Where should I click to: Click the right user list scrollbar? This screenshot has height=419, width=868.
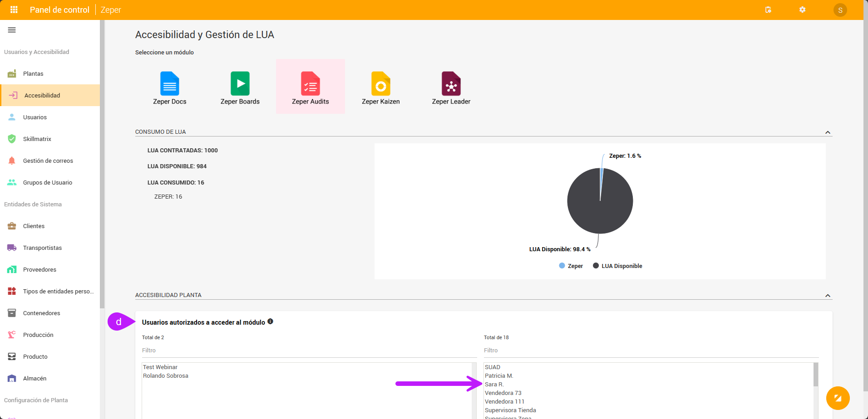click(x=816, y=375)
